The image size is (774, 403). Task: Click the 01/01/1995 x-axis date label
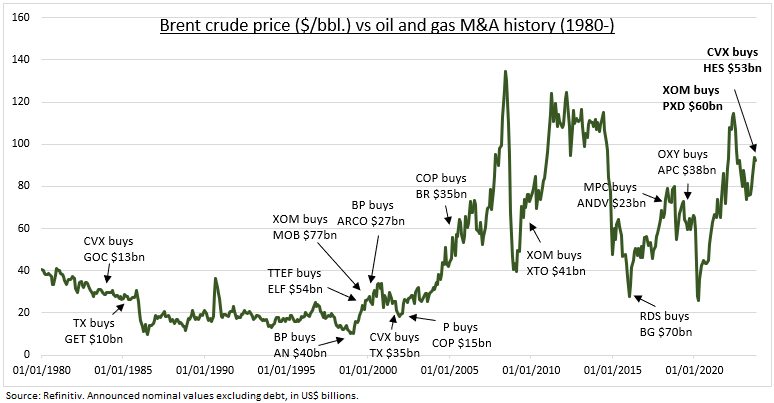point(286,370)
